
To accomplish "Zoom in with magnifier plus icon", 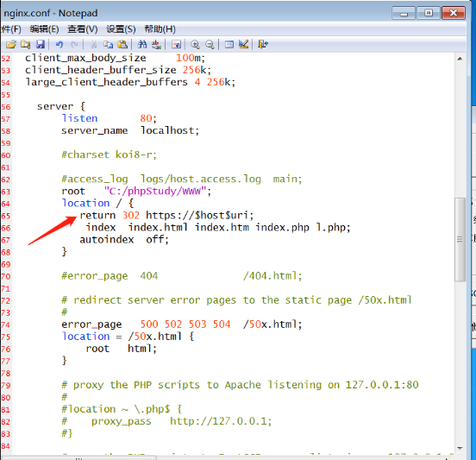I will 195,44.
